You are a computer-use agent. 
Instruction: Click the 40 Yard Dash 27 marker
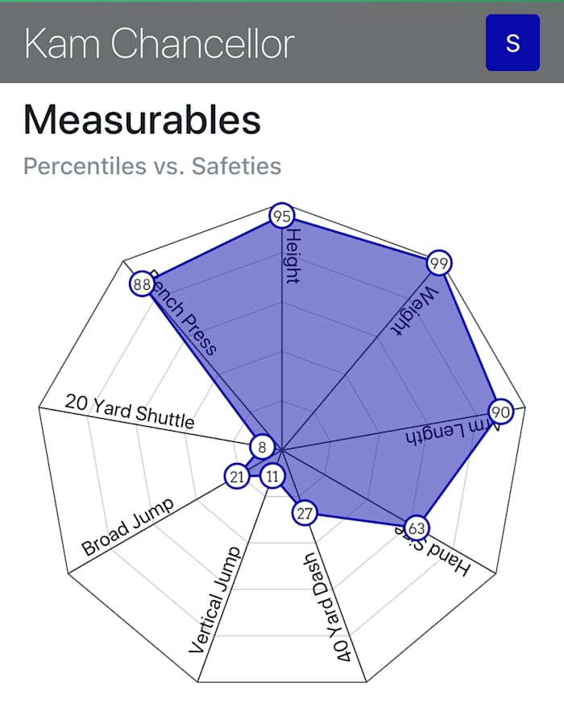coord(304,513)
